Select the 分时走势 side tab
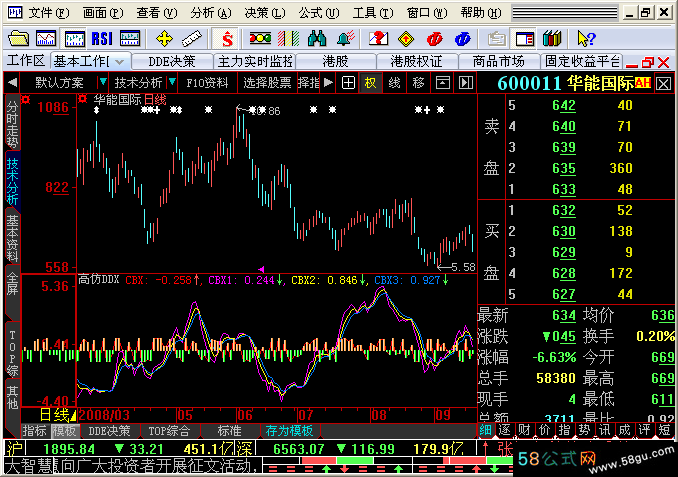This screenshot has height=477, width=678. click(x=12, y=125)
